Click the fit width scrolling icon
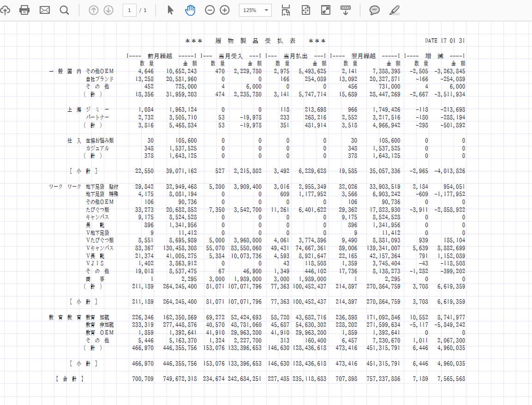The image size is (532, 405). click(x=286, y=10)
